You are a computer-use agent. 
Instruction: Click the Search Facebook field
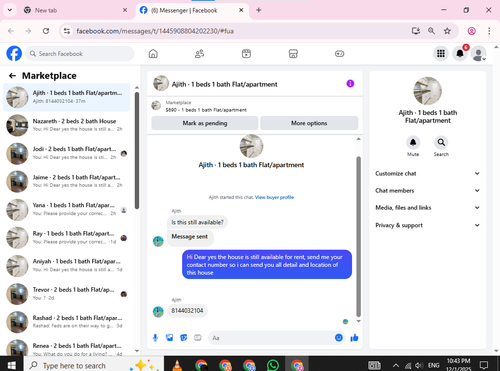pos(80,53)
